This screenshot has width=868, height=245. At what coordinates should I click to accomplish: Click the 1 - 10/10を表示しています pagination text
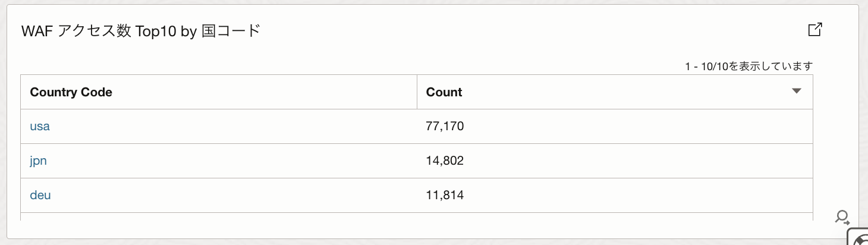coord(749,67)
